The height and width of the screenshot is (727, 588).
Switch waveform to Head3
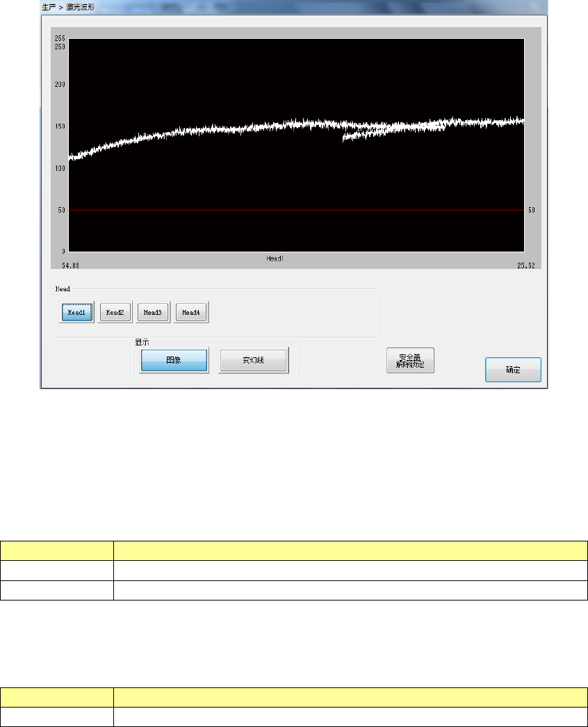(153, 312)
